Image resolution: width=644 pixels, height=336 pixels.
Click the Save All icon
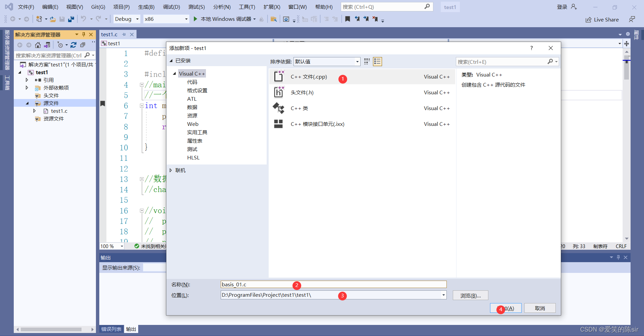[x=71, y=19]
